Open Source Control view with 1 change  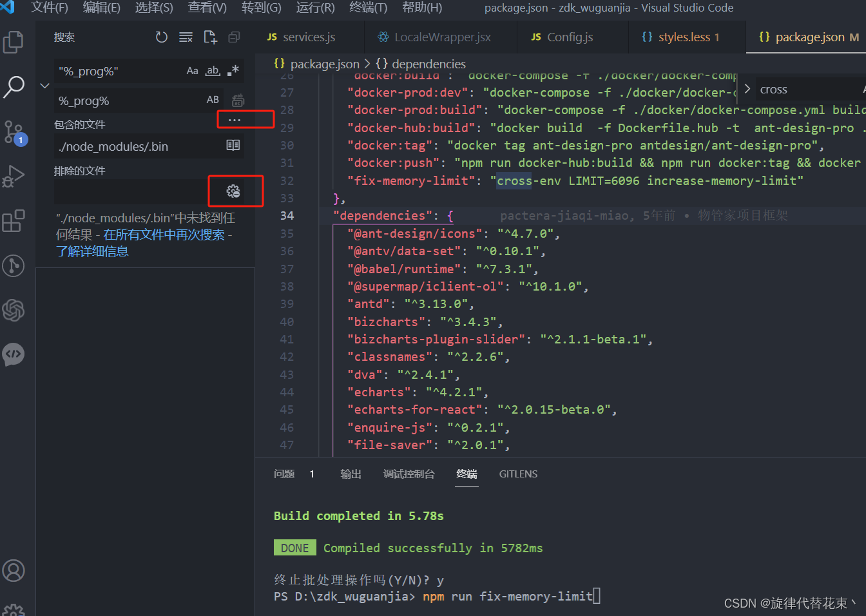pyautogui.click(x=14, y=131)
